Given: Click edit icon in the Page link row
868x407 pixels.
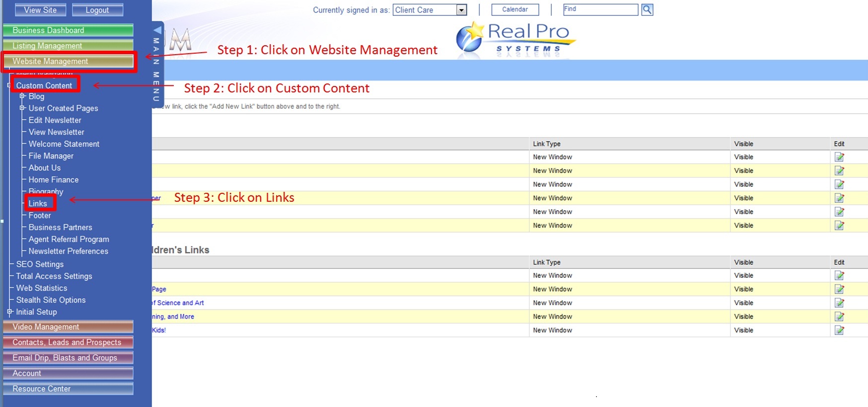Looking at the screenshot, I should tap(839, 289).
